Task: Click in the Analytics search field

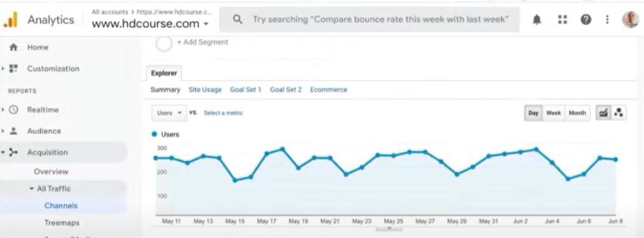Action: click(x=369, y=19)
